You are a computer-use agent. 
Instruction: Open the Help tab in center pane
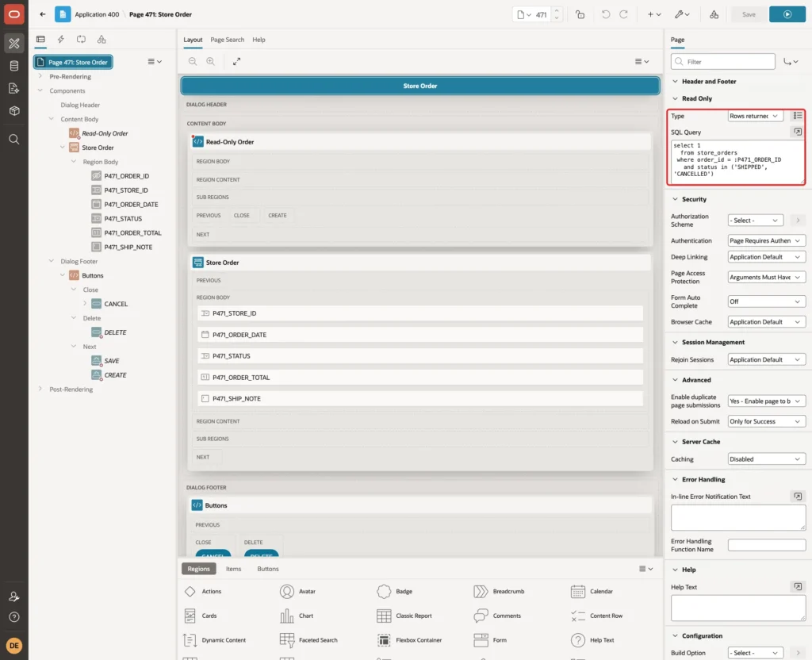click(259, 40)
